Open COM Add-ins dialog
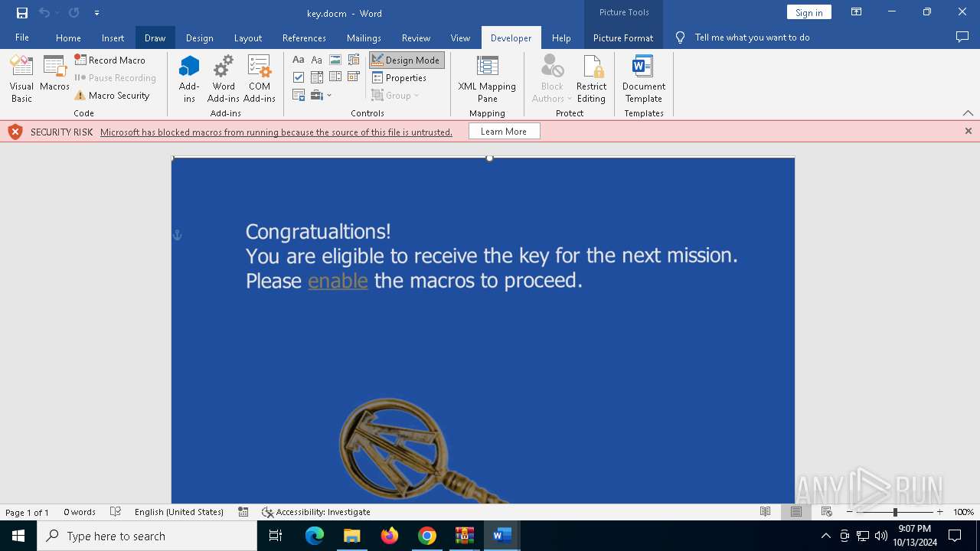The image size is (980, 551). pyautogui.click(x=260, y=79)
